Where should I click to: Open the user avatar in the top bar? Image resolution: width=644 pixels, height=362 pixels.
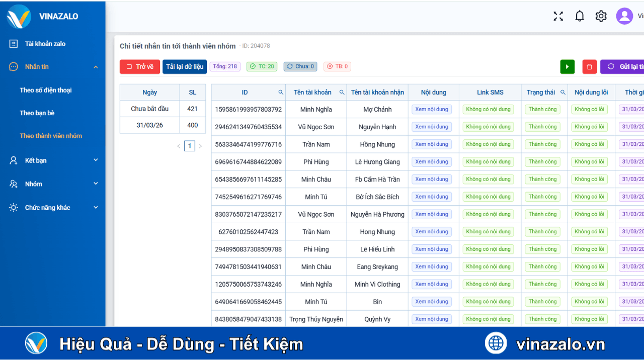(624, 16)
